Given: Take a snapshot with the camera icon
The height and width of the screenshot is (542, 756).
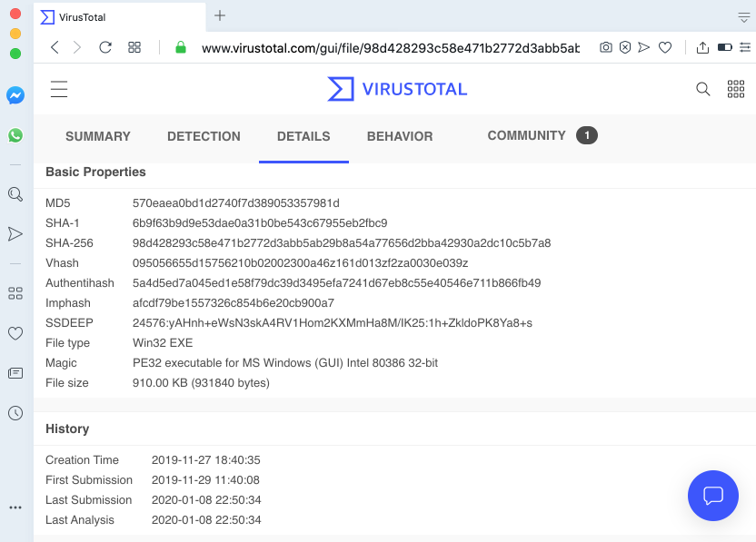Looking at the screenshot, I should 605,47.
